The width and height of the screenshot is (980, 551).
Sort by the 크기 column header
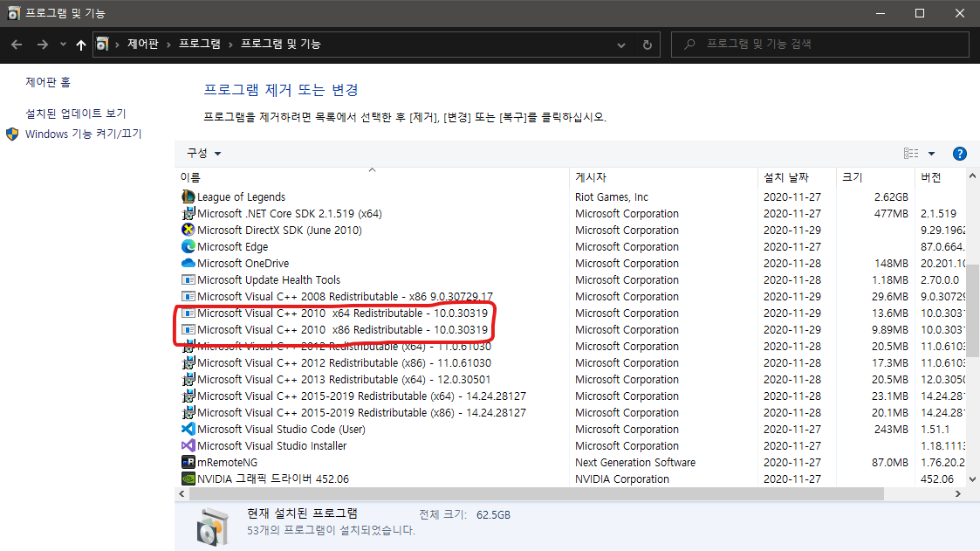(x=875, y=177)
